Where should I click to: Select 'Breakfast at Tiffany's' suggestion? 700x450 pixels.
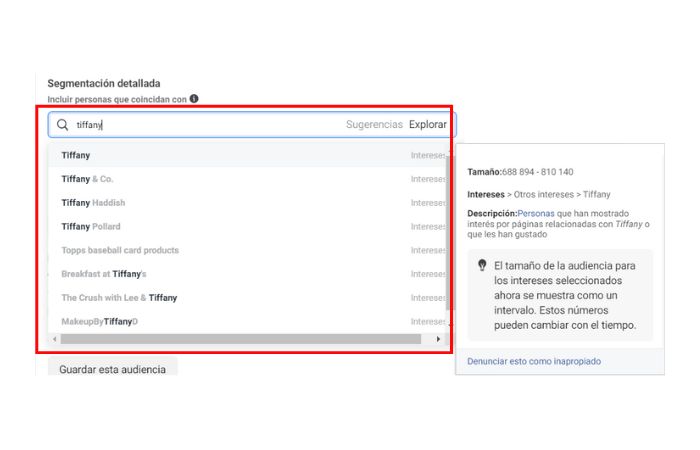click(247, 274)
